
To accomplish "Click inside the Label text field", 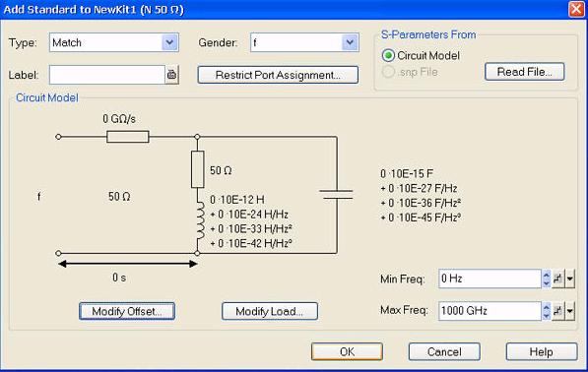I will 107,75.
